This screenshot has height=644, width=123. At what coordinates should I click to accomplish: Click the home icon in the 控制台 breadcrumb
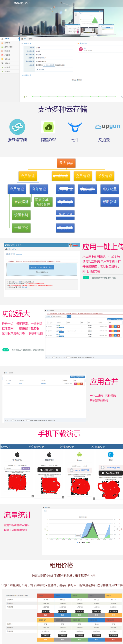point(22,39)
